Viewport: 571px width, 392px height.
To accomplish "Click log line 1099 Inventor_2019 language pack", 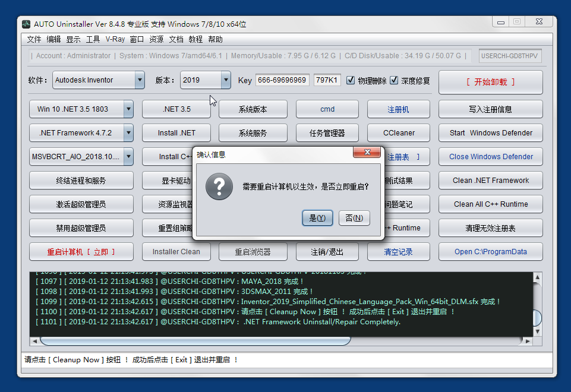I will click(x=267, y=302).
